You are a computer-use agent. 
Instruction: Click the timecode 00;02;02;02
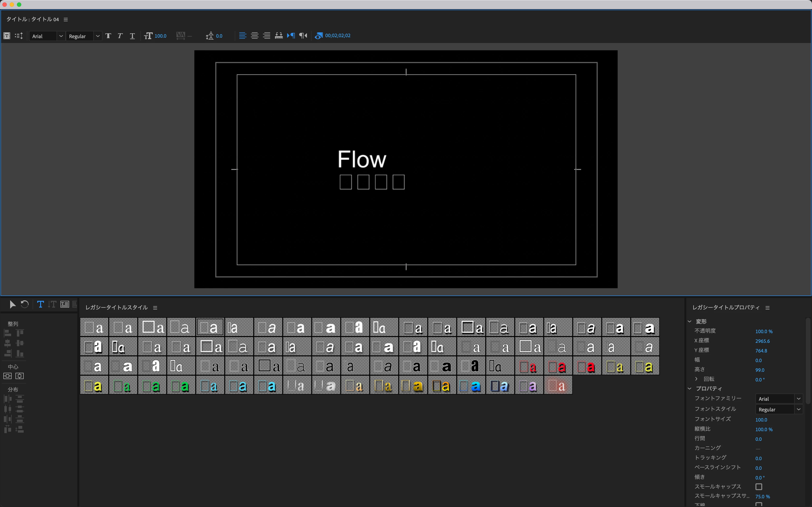pos(338,35)
